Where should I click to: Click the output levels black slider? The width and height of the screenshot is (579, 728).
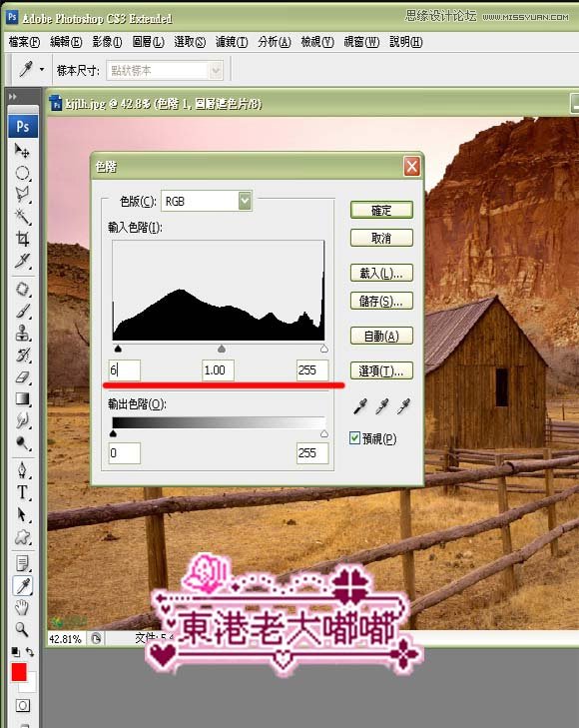(113, 433)
